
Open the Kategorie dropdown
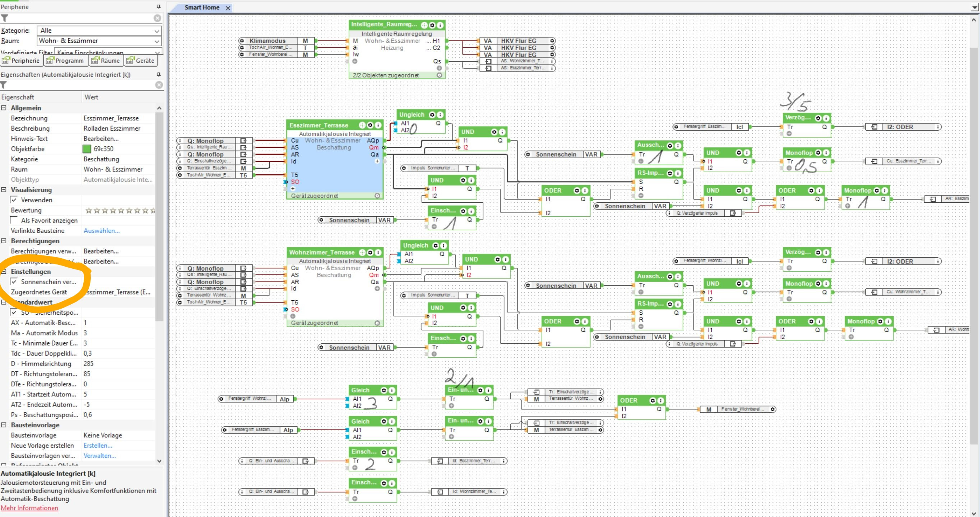tap(157, 31)
